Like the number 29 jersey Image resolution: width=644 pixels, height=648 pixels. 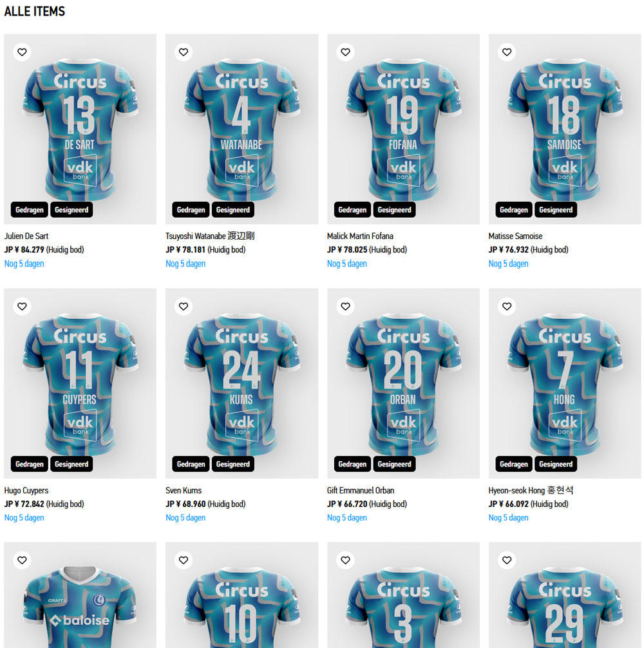pos(507,560)
